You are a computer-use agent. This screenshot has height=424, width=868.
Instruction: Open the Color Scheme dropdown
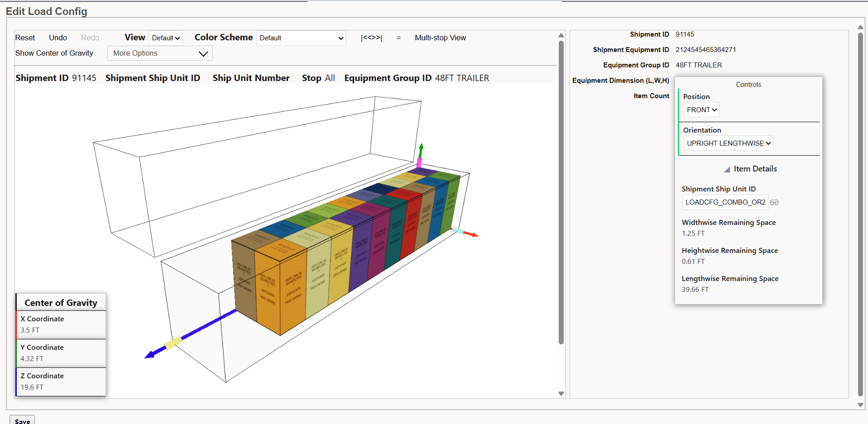tap(301, 38)
